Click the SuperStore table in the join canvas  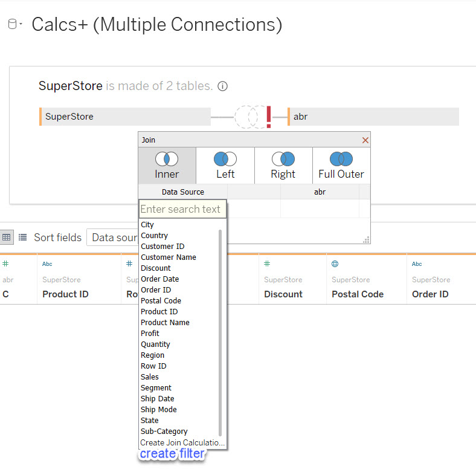[125, 117]
